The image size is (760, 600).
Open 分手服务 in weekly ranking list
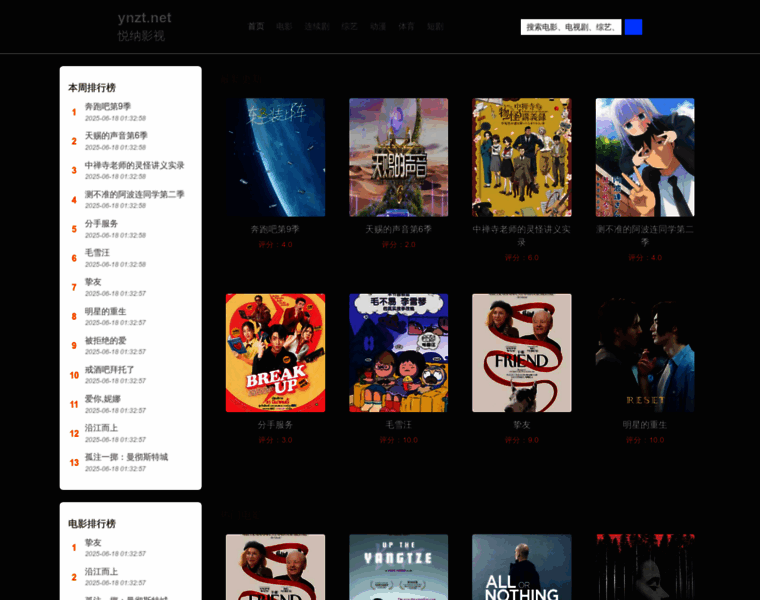point(101,223)
